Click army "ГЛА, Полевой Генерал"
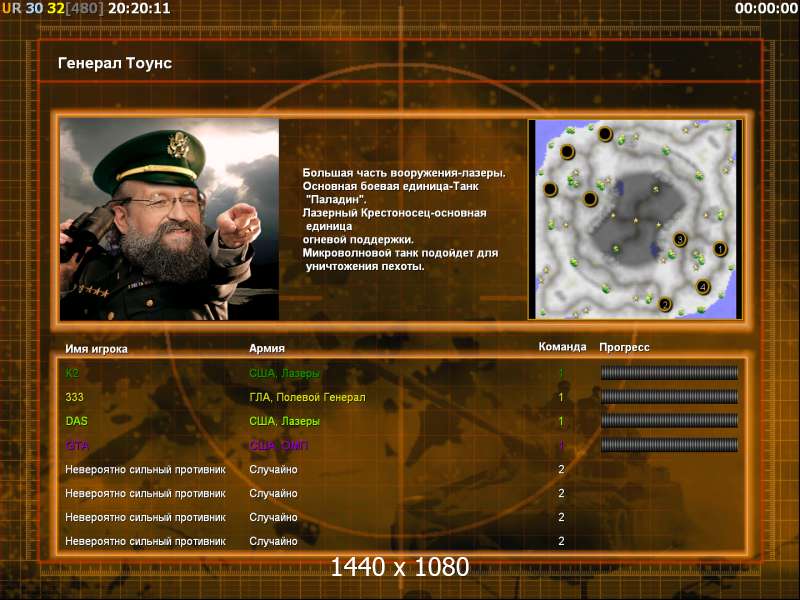Image resolution: width=800 pixels, height=600 pixels. click(307, 397)
